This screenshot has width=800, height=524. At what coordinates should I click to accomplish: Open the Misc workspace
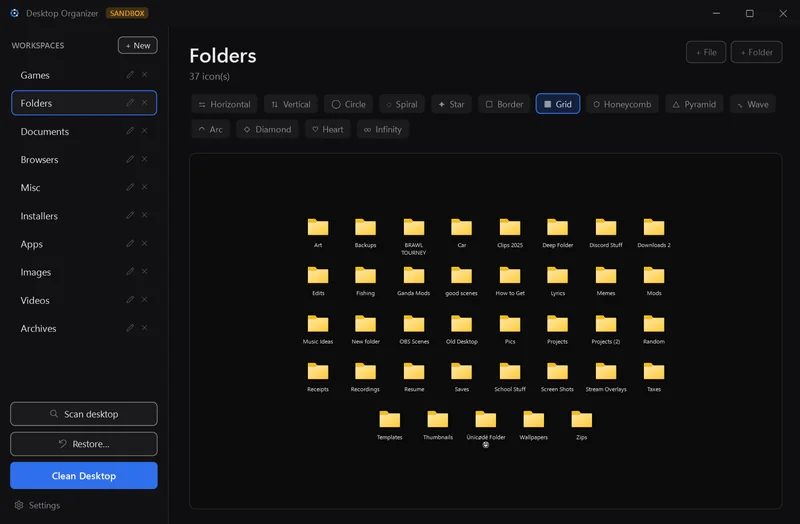[84, 187]
